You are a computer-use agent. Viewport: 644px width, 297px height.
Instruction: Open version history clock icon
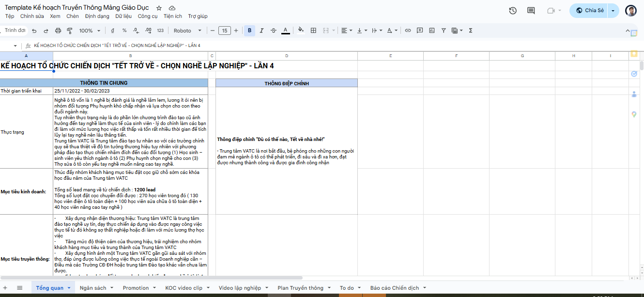tap(513, 11)
